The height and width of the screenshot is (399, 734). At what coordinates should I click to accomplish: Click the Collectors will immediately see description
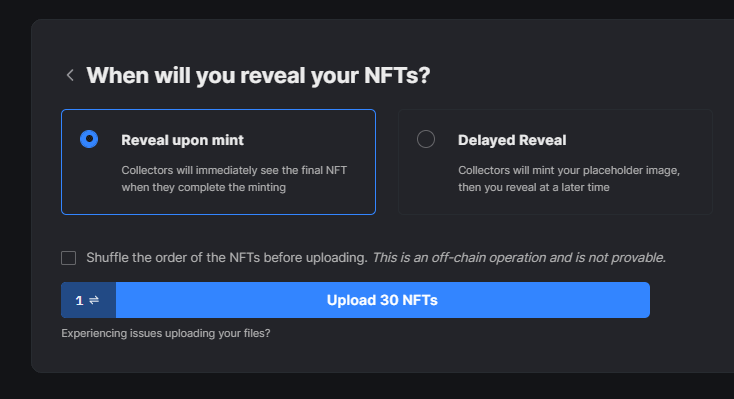pos(234,178)
